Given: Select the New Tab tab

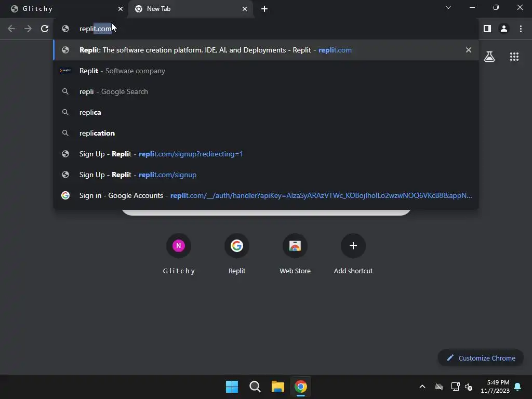Looking at the screenshot, I should coord(191,9).
